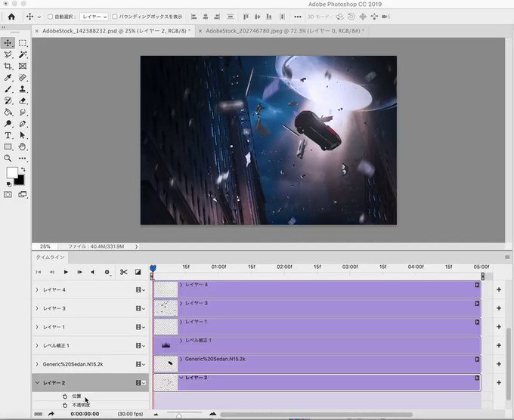Select the Eraser tool

(x=22, y=100)
